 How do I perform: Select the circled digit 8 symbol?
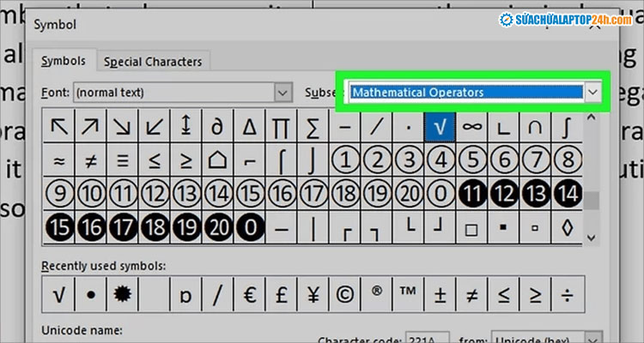(x=567, y=160)
